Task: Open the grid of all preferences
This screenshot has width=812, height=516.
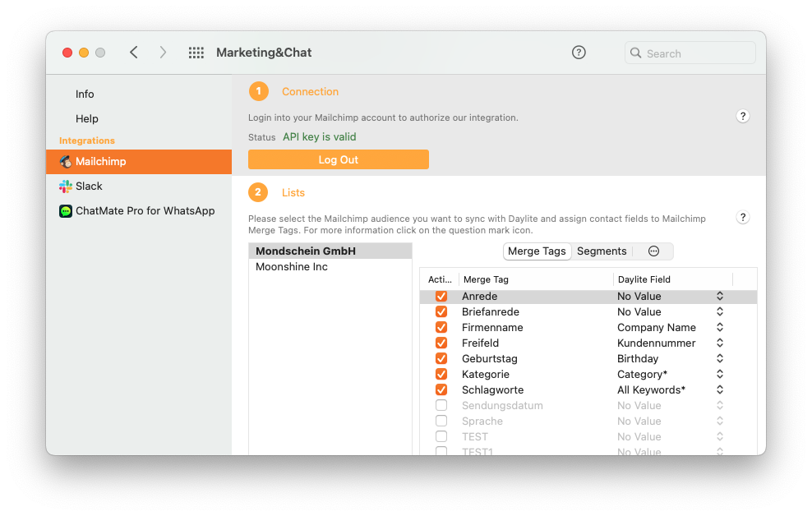Action: tap(196, 53)
